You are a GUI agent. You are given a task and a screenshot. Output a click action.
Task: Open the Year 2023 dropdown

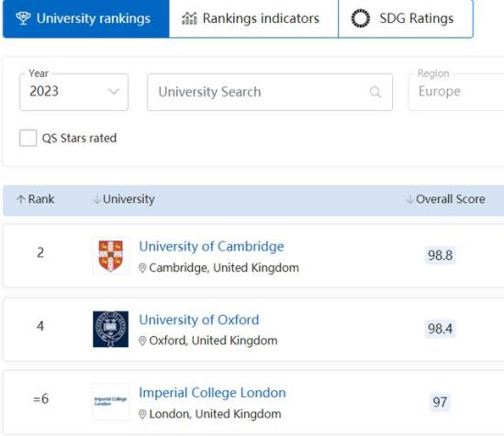pyautogui.click(x=74, y=92)
